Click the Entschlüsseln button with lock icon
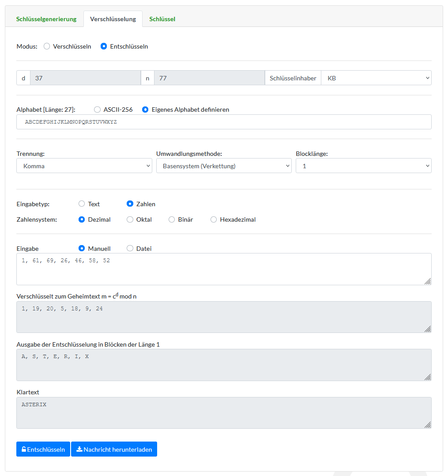The height and width of the screenshot is (476, 448). point(43,449)
